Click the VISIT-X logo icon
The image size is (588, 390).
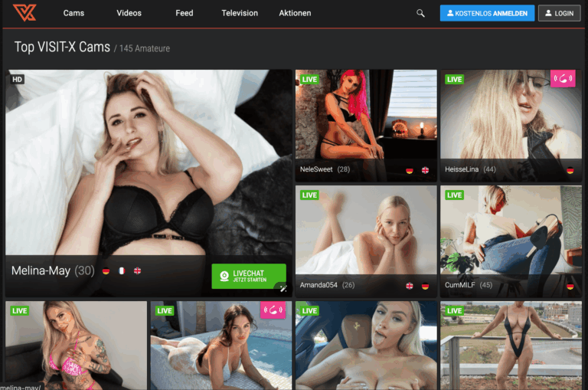point(24,13)
